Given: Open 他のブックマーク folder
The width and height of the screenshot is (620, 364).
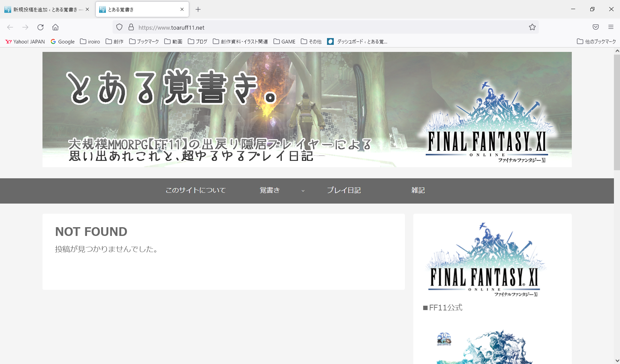Looking at the screenshot, I should 596,41.
